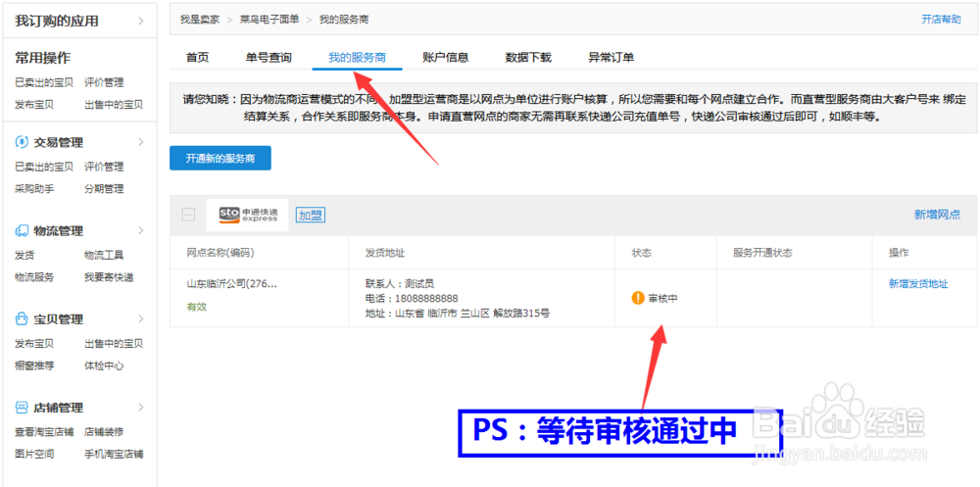Open the 我要寄快递 link
This screenshot has height=487, width=980.
point(109,277)
